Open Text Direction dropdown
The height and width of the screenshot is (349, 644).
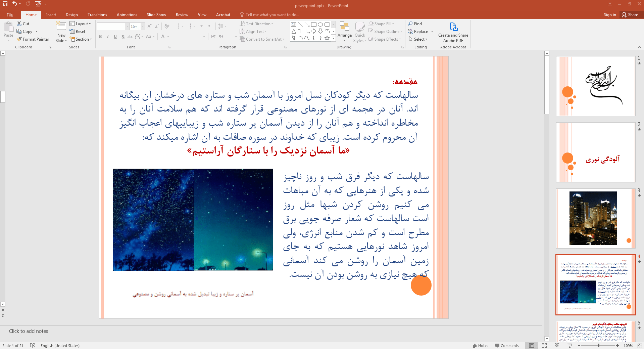[x=256, y=24]
